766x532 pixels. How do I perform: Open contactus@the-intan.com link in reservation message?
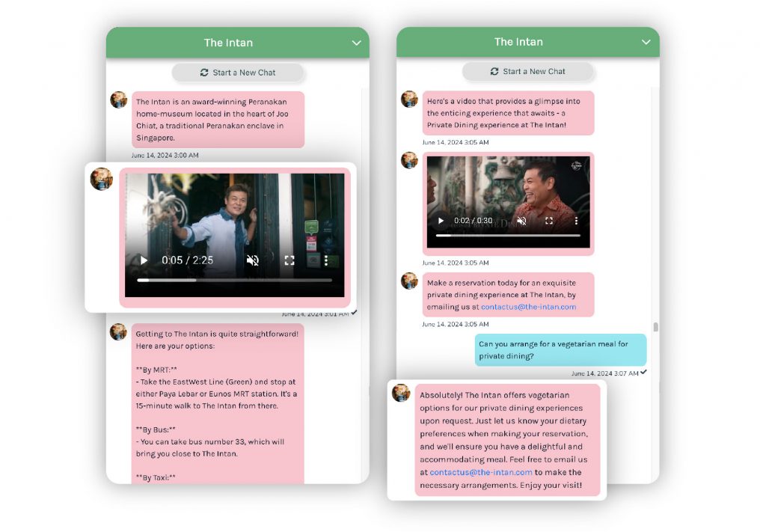[x=529, y=307]
